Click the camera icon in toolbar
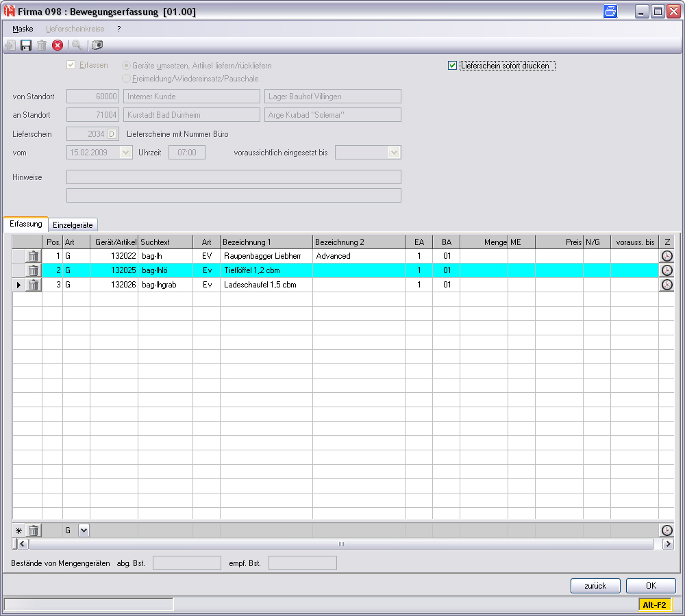The image size is (685, 616). pos(97,45)
